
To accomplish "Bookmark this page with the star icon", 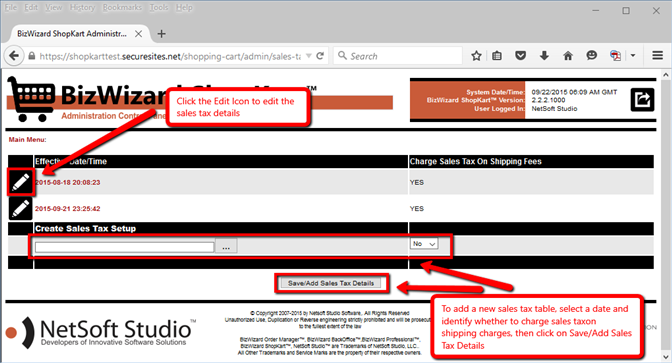I will (x=476, y=56).
